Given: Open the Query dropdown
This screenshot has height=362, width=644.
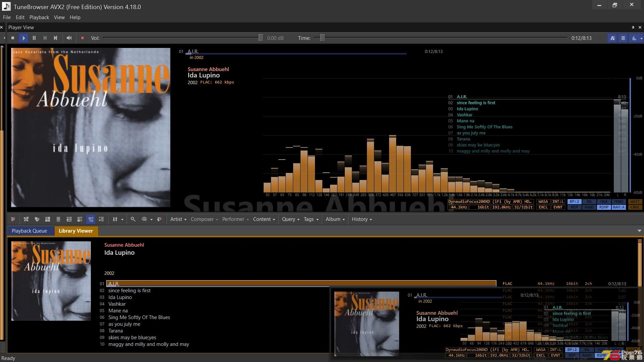Looking at the screenshot, I should [x=290, y=219].
